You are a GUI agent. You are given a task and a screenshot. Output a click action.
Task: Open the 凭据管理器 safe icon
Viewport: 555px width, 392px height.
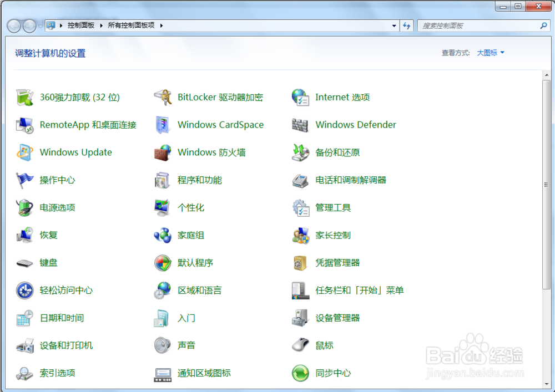[300, 263]
